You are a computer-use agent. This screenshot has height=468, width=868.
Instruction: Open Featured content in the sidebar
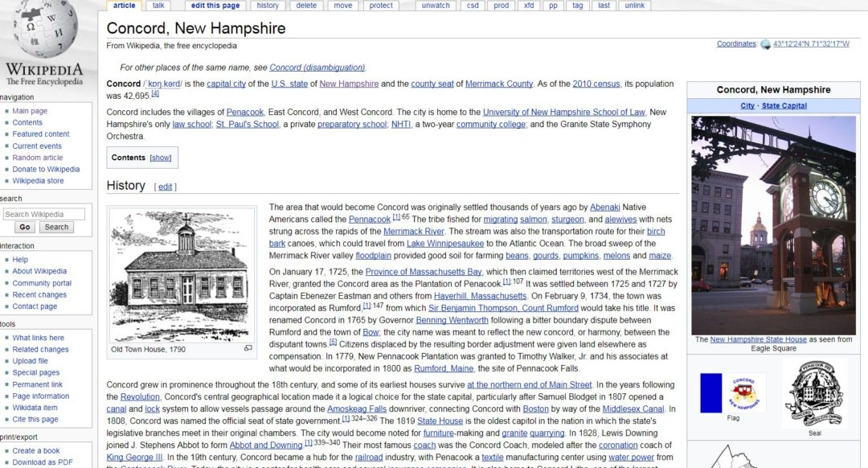tap(41, 134)
